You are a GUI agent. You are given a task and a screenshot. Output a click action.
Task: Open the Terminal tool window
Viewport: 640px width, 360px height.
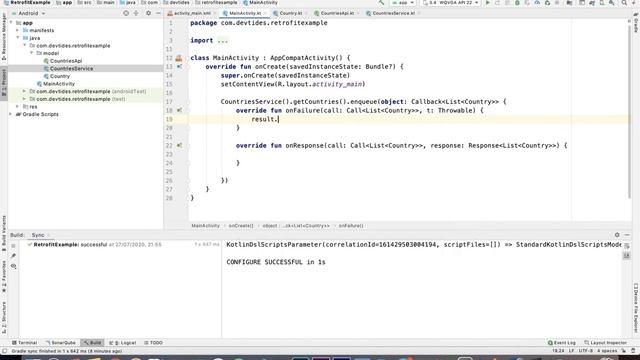point(24,343)
